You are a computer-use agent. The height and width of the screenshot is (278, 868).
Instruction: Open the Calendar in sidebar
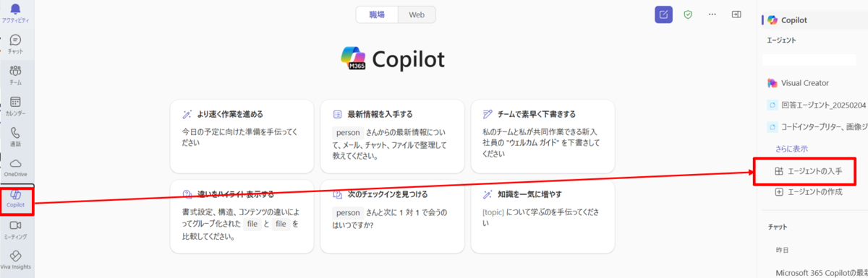point(15,106)
